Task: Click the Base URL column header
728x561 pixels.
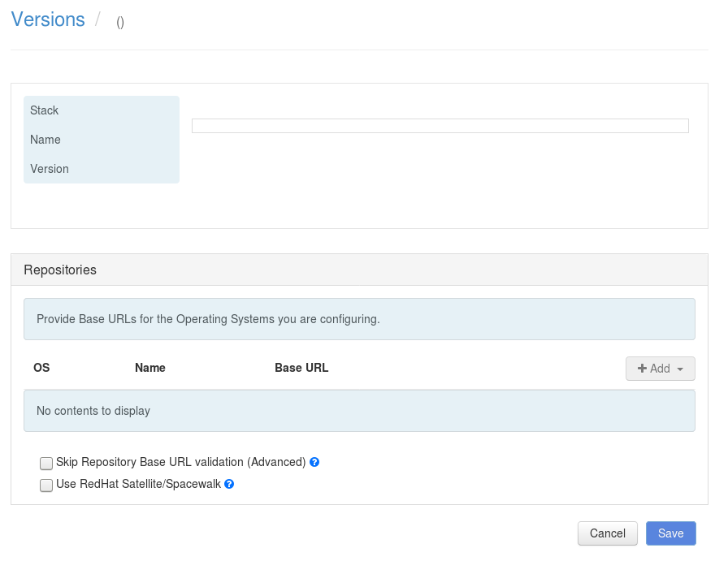Action: [301, 368]
